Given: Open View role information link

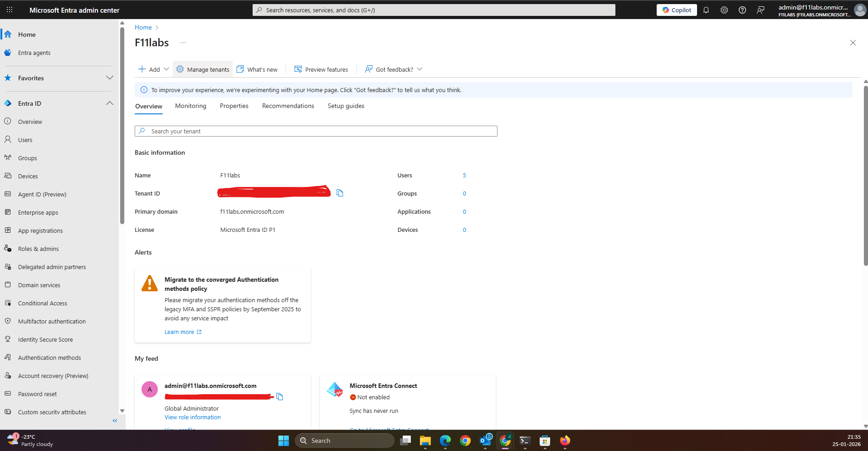Looking at the screenshot, I should [x=192, y=417].
